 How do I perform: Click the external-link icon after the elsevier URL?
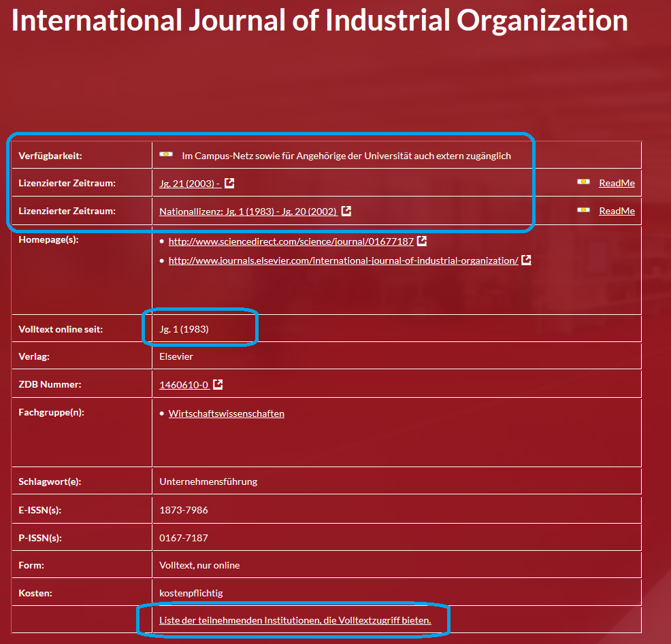(526, 260)
